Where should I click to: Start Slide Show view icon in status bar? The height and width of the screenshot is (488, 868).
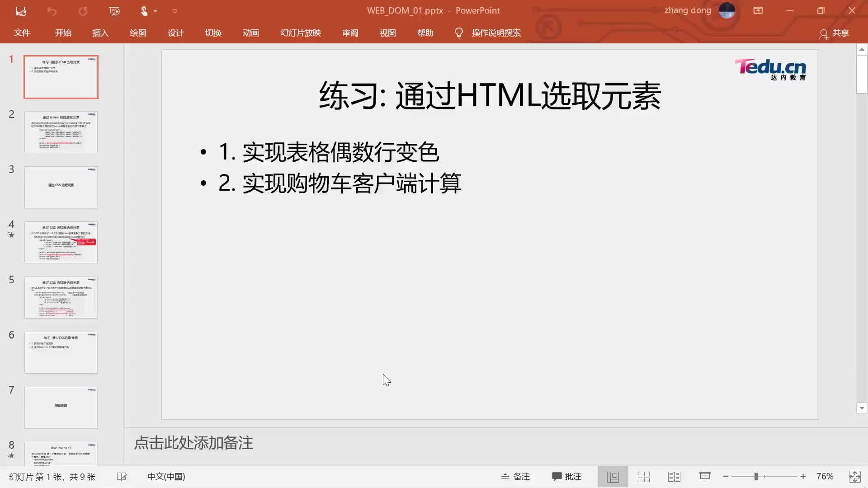tap(705, 477)
